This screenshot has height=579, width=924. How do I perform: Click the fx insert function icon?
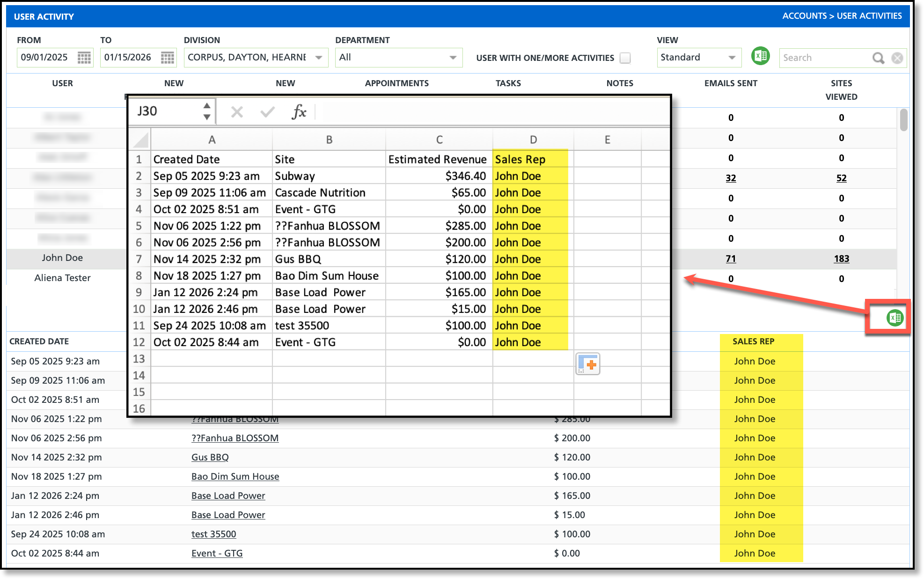click(299, 112)
